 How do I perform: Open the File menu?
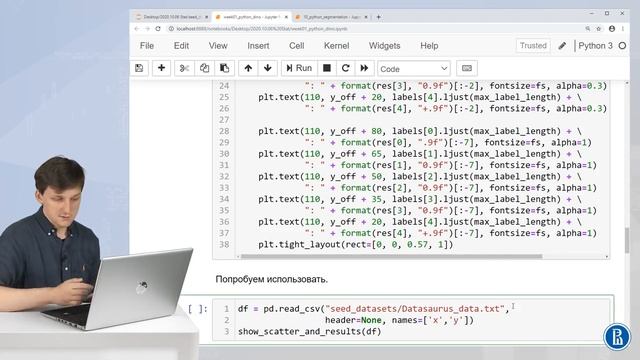[x=147, y=46]
